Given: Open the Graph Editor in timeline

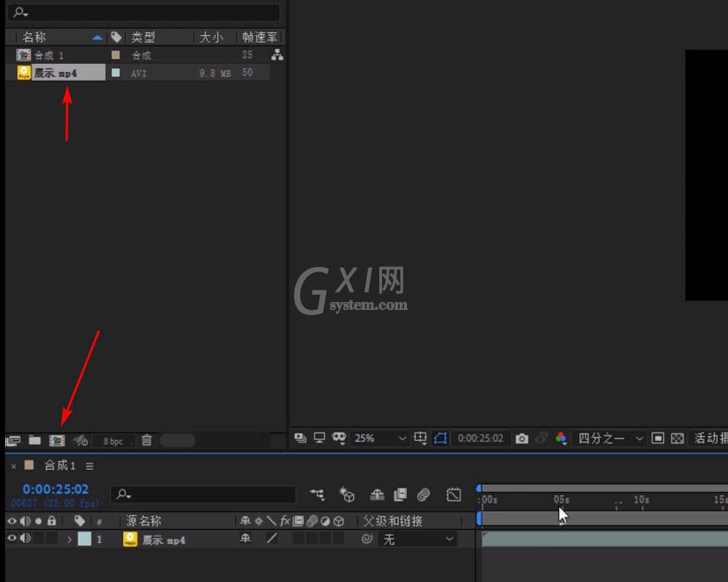Looking at the screenshot, I should tap(454, 495).
